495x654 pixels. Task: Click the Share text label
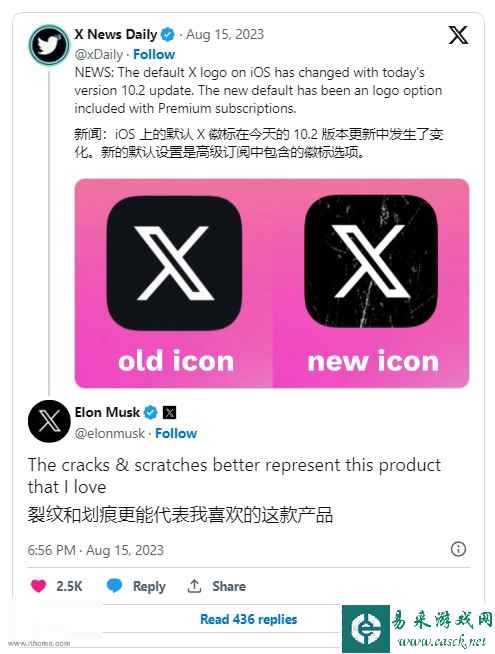(229, 586)
